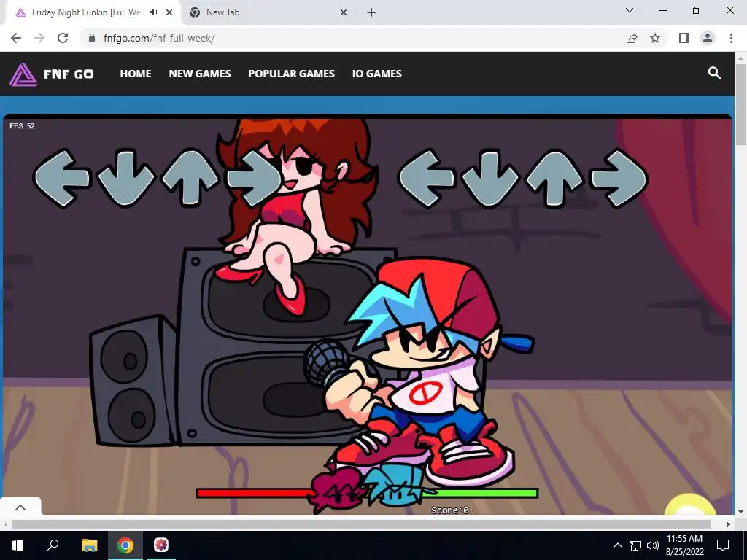
Task: Open the Chrome profile avatar
Action: tap(708, 38)
